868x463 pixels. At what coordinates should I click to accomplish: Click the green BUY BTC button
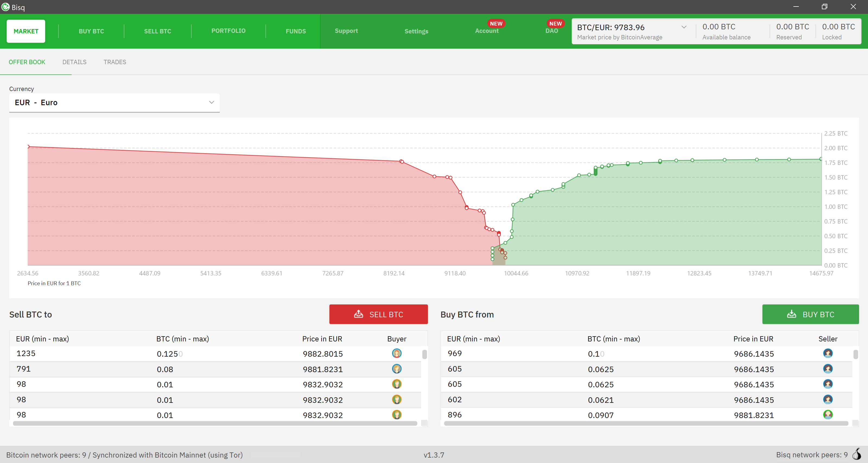pyautogui.click(x=810, y=314)
